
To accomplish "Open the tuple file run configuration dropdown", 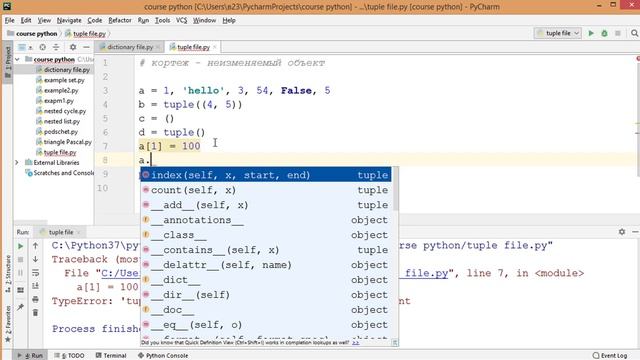I will 558,33.
